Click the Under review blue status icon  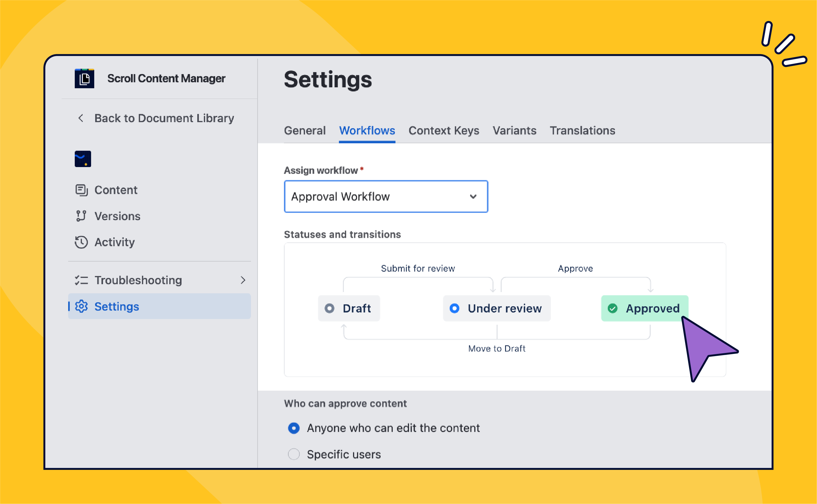454,308
